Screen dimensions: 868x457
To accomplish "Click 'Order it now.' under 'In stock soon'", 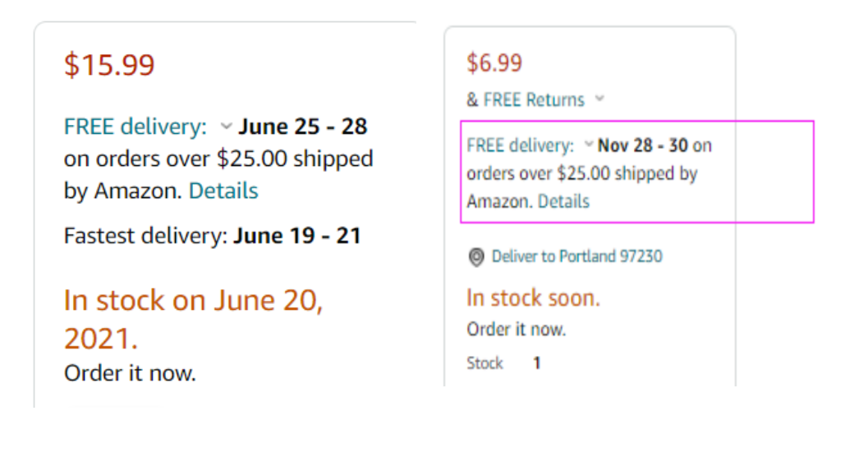I will tap(516, 330).
